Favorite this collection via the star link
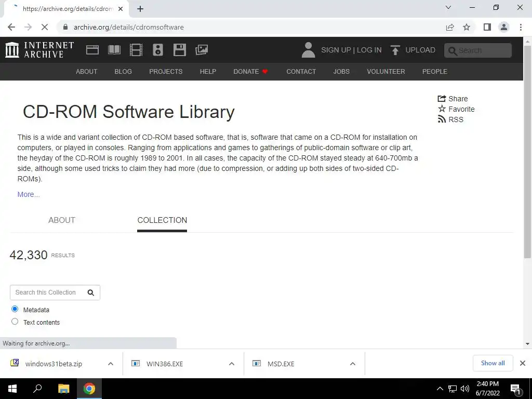The width and height of the screenshot is (532, 399). (456, 109)
